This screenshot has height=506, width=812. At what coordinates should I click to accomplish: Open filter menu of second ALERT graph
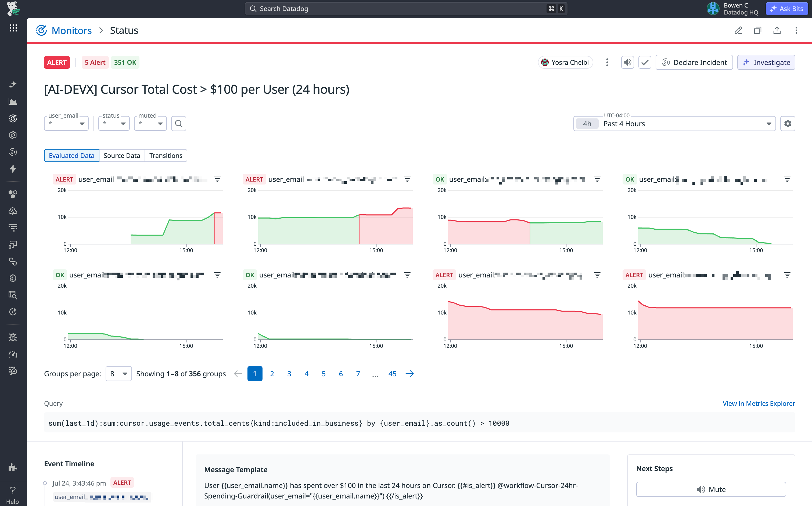[x=407, y=179]
